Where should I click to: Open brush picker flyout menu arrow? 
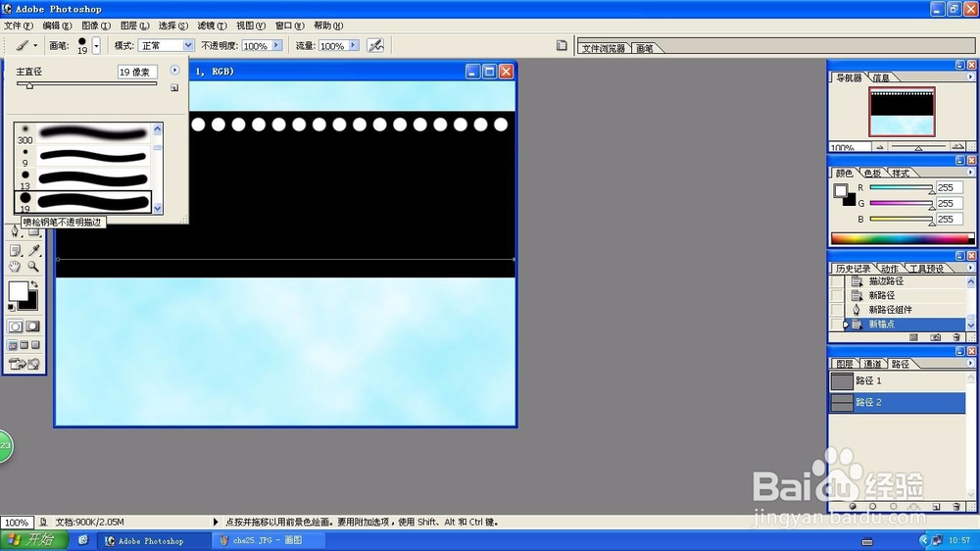[174, 70]
